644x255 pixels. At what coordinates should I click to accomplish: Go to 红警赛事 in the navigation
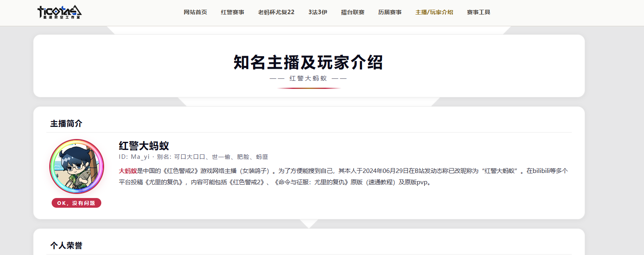(x=232, y=12)
